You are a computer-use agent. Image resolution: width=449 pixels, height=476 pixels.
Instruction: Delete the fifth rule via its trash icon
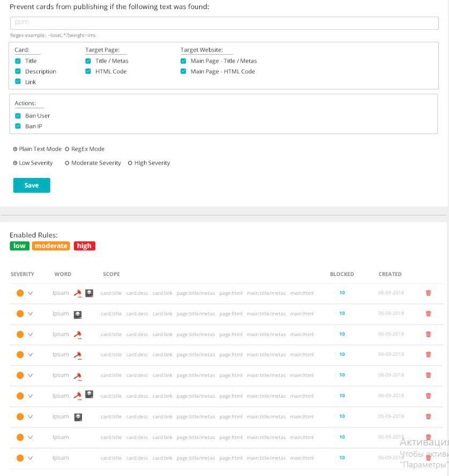tap(428, 375)
